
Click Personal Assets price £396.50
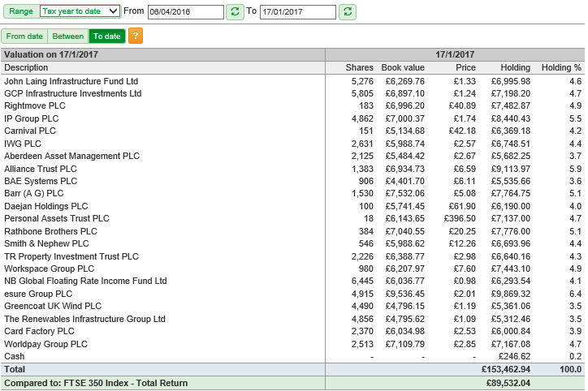point(460,219)
